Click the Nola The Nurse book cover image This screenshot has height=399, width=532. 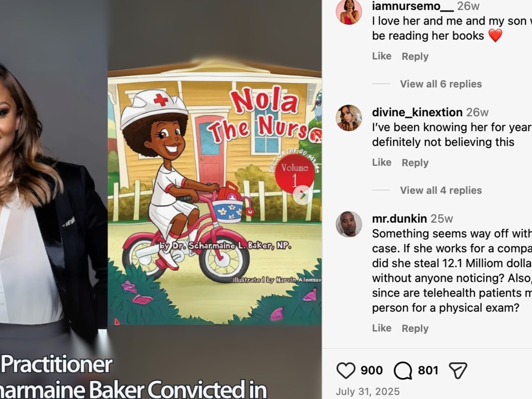point(215,192)
